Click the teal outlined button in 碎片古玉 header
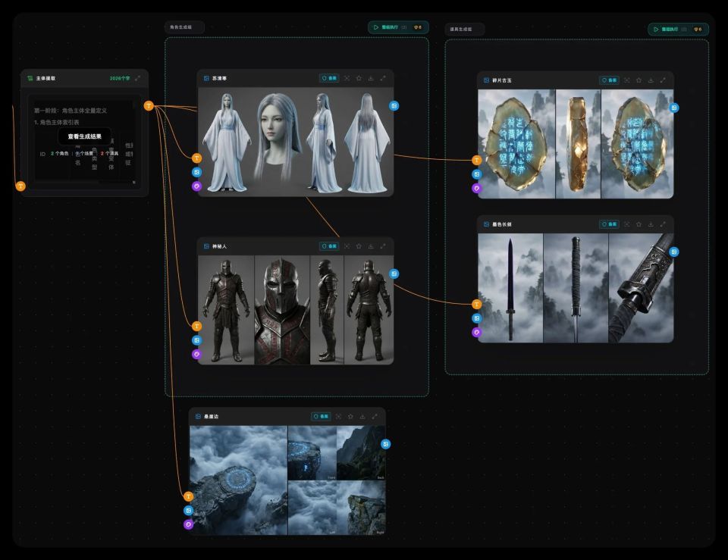 609,80
